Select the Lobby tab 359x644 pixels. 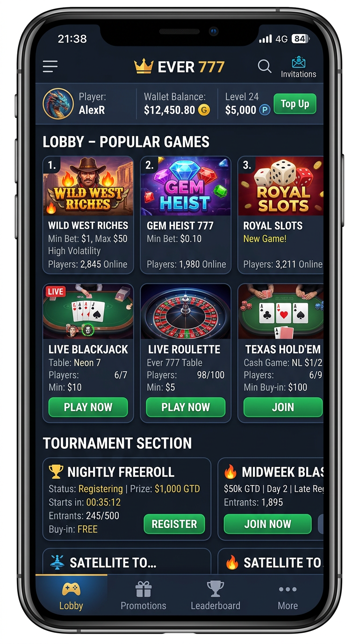71,596
